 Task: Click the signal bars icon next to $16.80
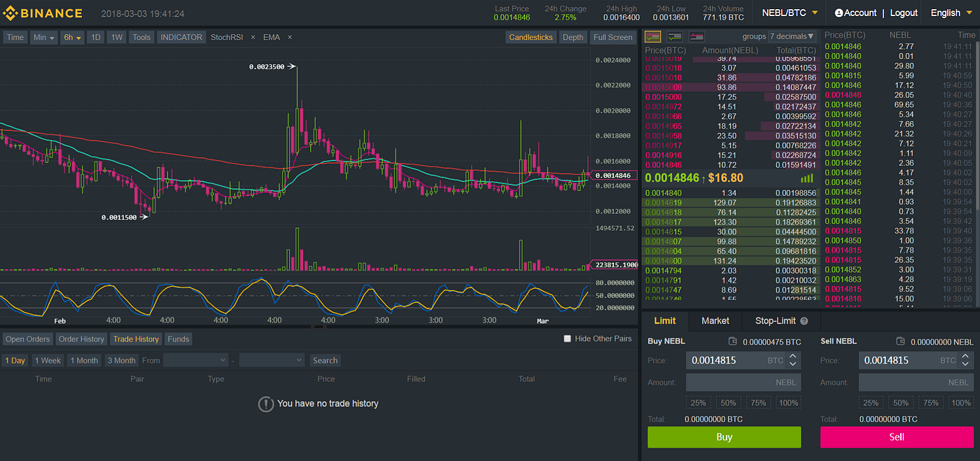click(807, 178)
